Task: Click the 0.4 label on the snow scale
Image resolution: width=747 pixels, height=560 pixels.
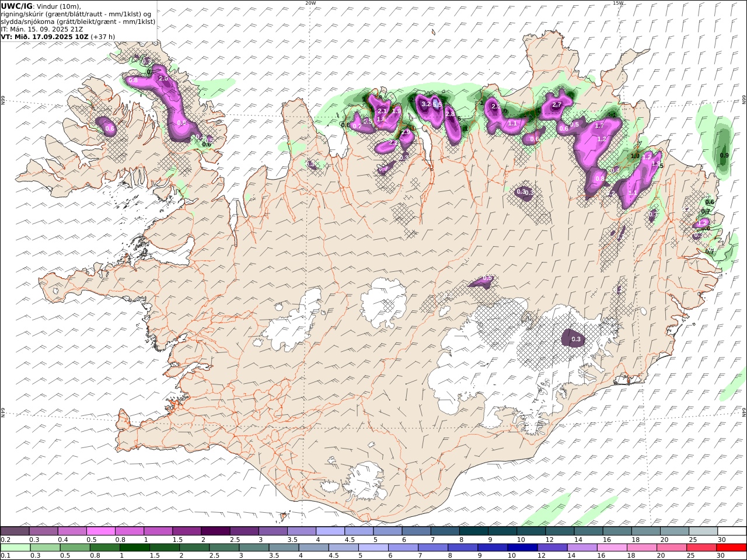Action: point(63,540)
